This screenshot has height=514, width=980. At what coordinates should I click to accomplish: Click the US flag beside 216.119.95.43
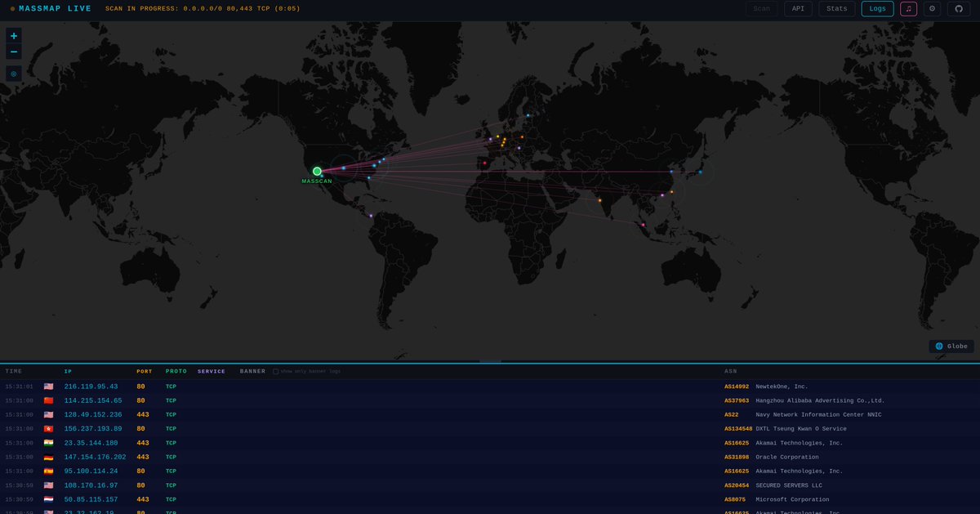(48, 387)
